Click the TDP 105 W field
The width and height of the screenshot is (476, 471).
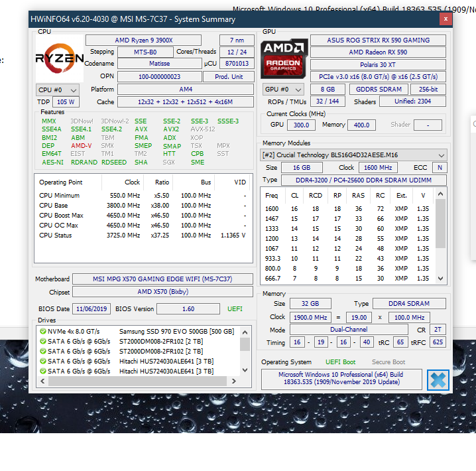click(x=66, y=102)
